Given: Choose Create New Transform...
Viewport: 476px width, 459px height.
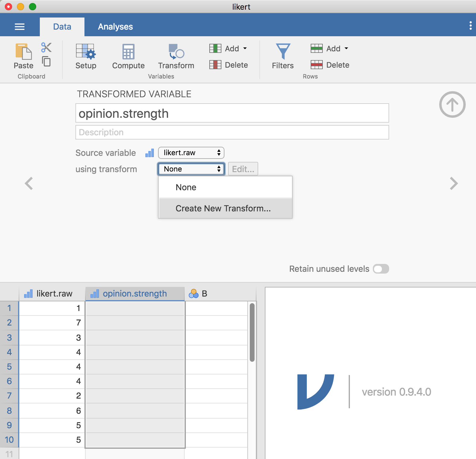Looking at the screenshot, I should click(225, 208).
